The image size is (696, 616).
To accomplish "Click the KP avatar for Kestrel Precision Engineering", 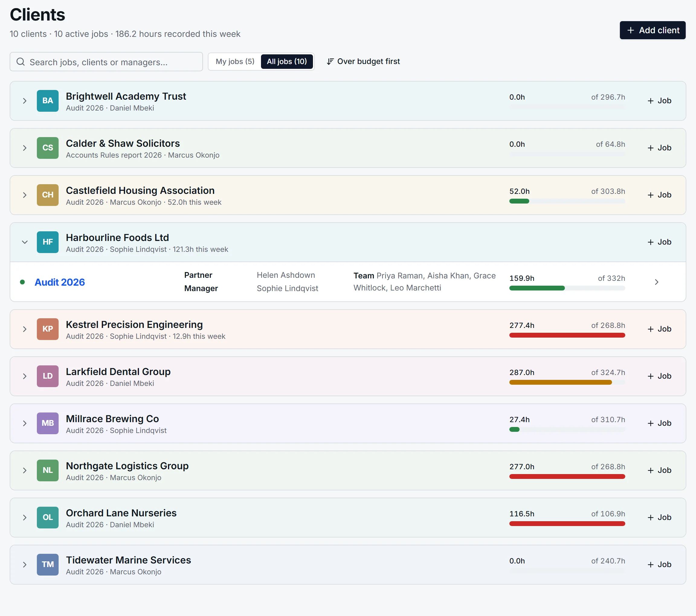I will coord(48,329).
